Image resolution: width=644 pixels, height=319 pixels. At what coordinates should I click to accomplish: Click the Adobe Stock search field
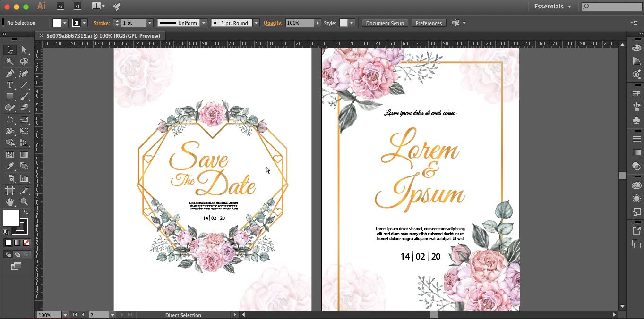pyautogui.click(x=611, y=7)
